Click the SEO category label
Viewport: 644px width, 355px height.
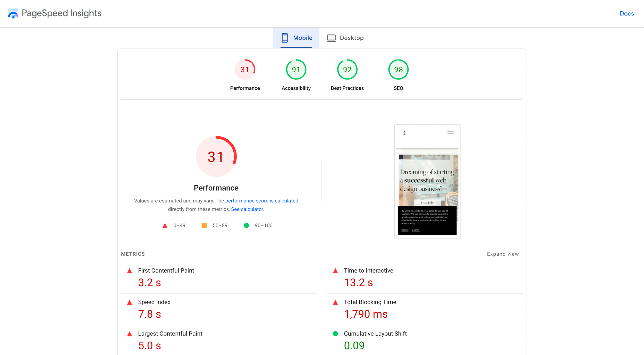point(398,88)
